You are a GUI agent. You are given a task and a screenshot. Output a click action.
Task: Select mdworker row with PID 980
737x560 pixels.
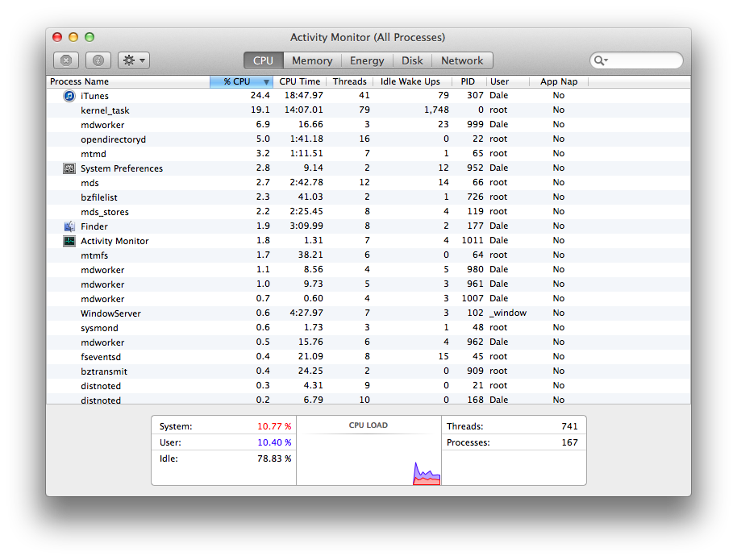click(x=368, y=270)
